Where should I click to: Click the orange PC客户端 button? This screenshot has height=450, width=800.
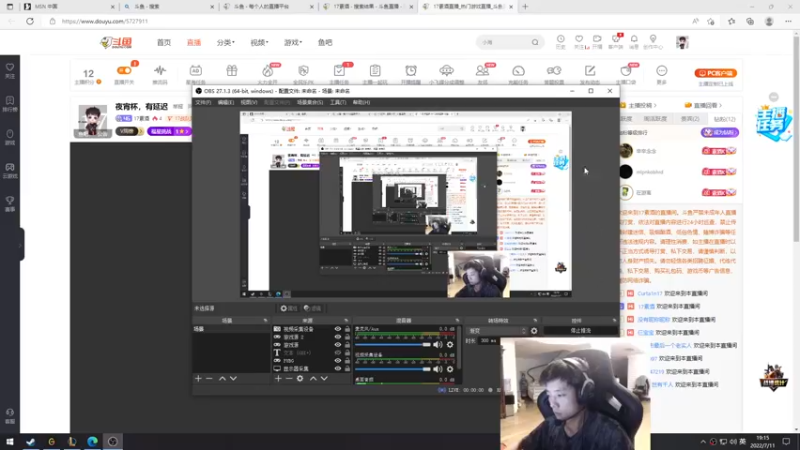[x=715, y=73]
